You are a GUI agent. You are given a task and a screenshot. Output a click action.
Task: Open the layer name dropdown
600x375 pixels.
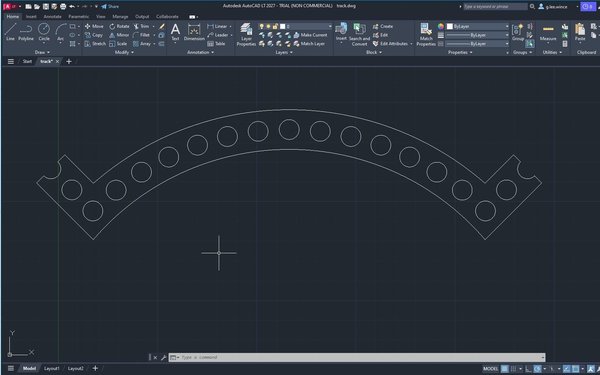point(330,26)
